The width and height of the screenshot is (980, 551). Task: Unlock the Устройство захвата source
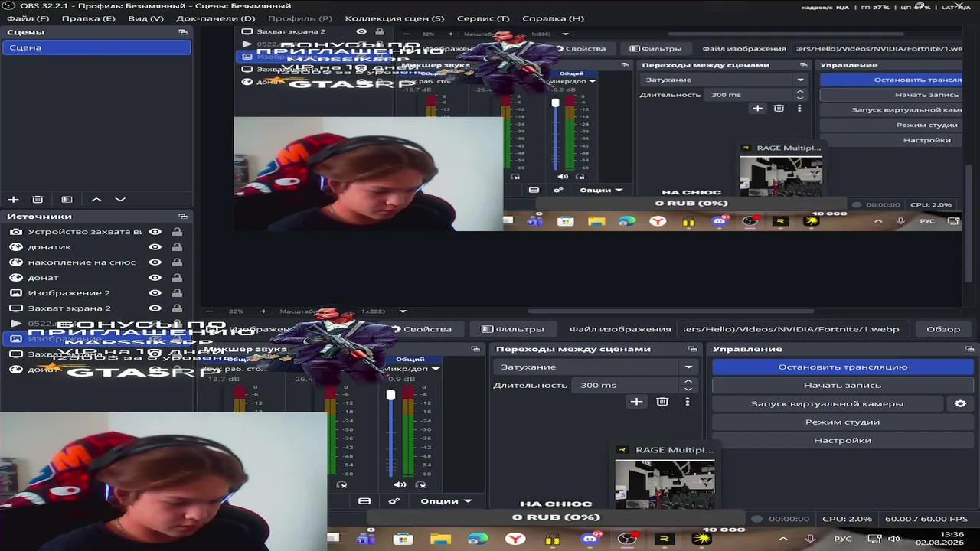tap(177, 232)
